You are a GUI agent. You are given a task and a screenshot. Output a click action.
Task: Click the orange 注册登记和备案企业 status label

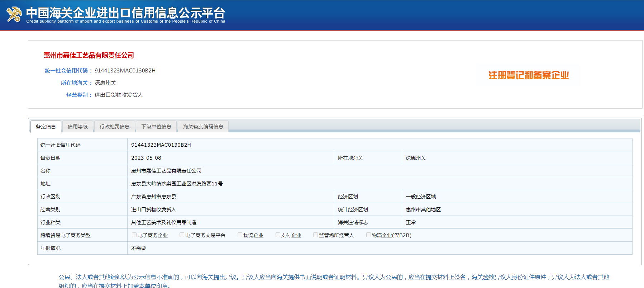(x=529, y=75)
